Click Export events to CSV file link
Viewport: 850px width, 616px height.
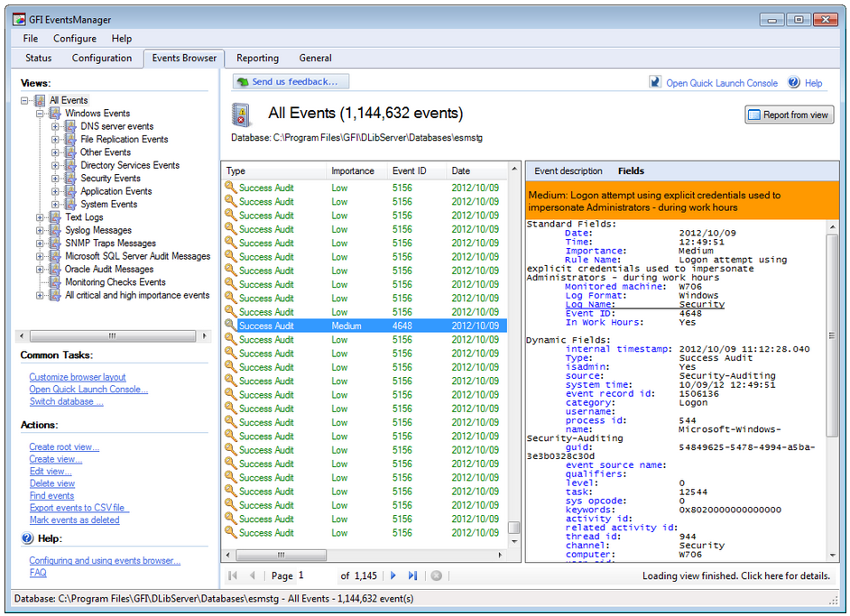point(79,508)
